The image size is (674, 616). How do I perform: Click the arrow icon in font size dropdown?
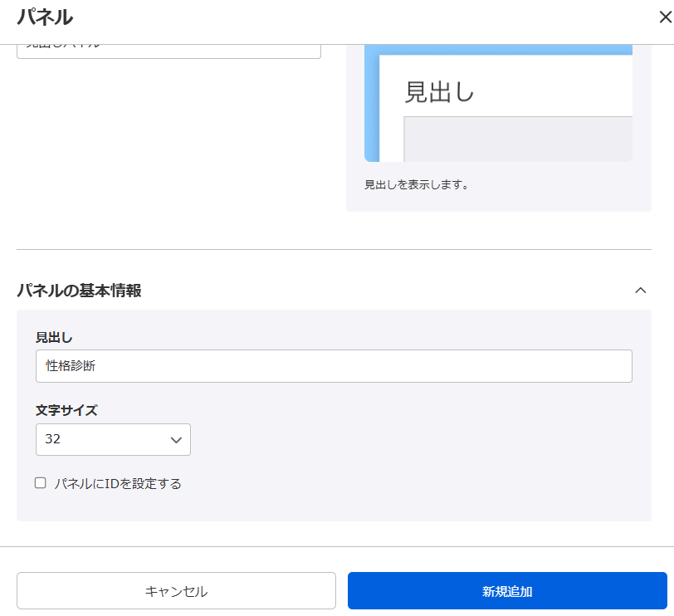(176, 440)
